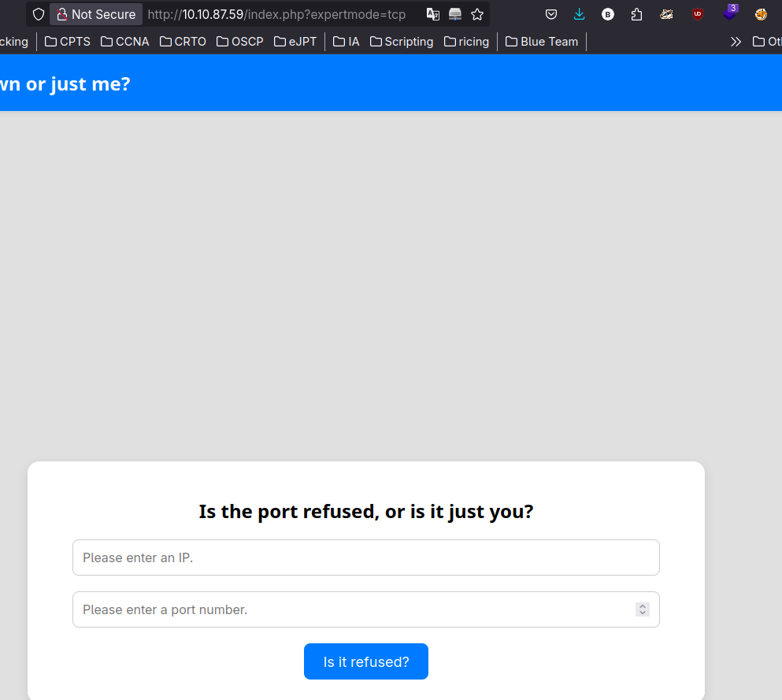Open the CCNA bookmarks folder
This screenshot has height=700, width=782.
pos(124,42)
